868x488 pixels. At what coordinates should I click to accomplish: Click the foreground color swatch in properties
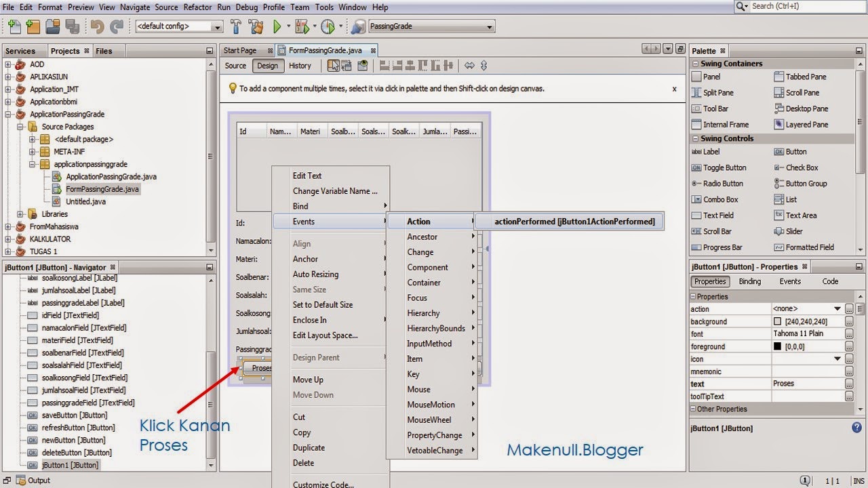pos(778,347)
